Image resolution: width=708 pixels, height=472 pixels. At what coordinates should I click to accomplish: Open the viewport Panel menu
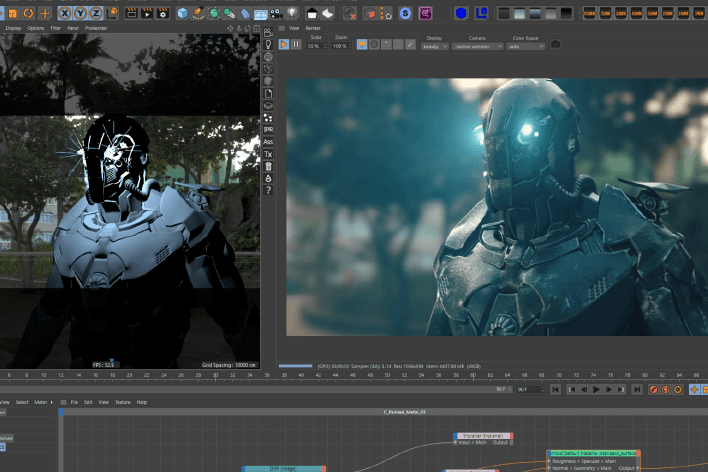click(x=73, y=28)
